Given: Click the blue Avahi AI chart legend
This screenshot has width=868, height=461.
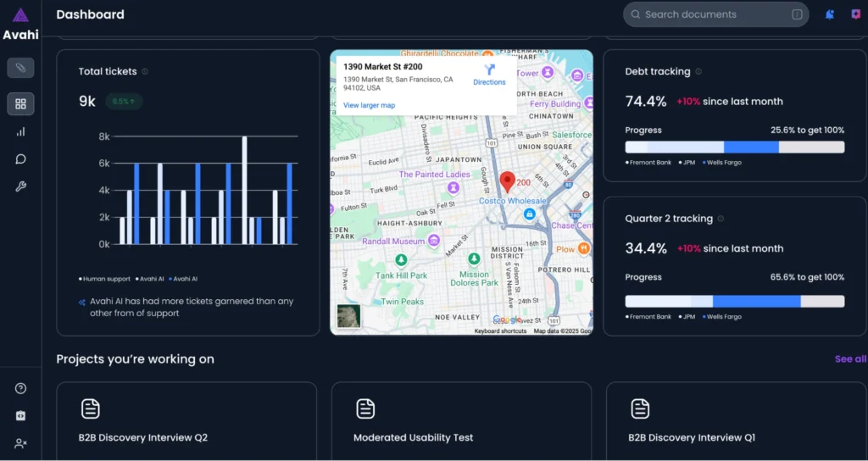Looking at the screenshot, I should coord(183,279).
